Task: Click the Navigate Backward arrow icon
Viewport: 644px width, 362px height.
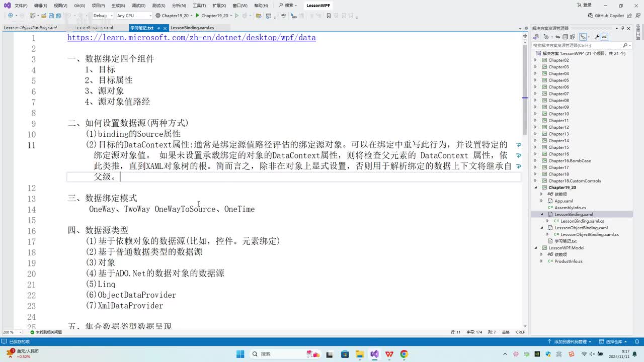Action: click(11, 16)
